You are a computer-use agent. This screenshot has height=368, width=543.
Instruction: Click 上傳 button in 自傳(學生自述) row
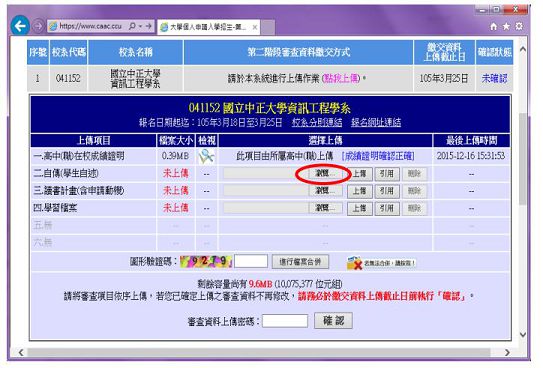(x=359, y=174)
